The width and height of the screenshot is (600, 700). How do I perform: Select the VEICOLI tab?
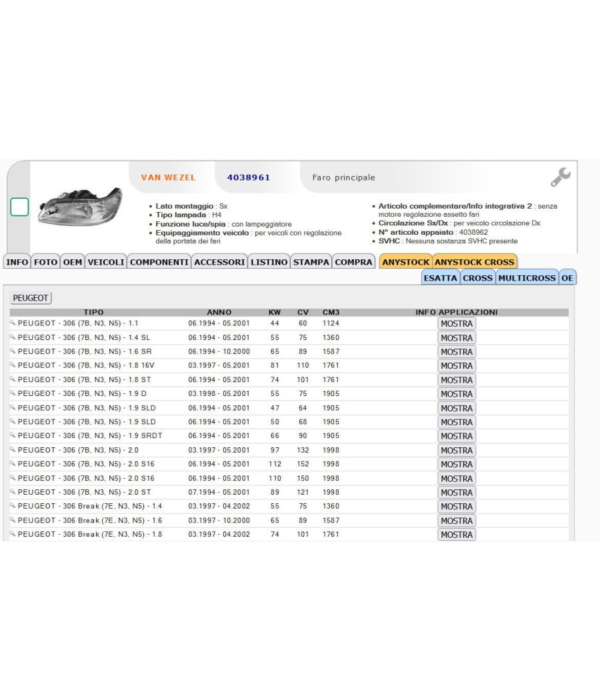coord(106,262)
